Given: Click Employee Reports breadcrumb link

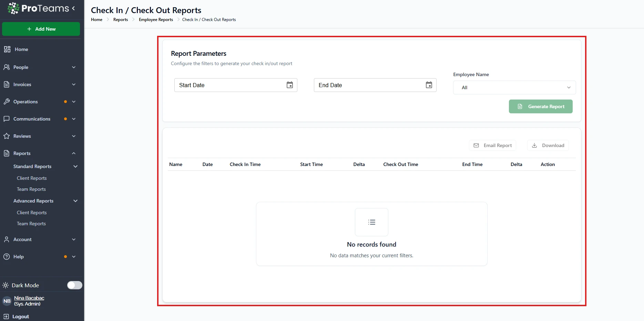Looking at the screenshot, I should click(x=156, y=20).
